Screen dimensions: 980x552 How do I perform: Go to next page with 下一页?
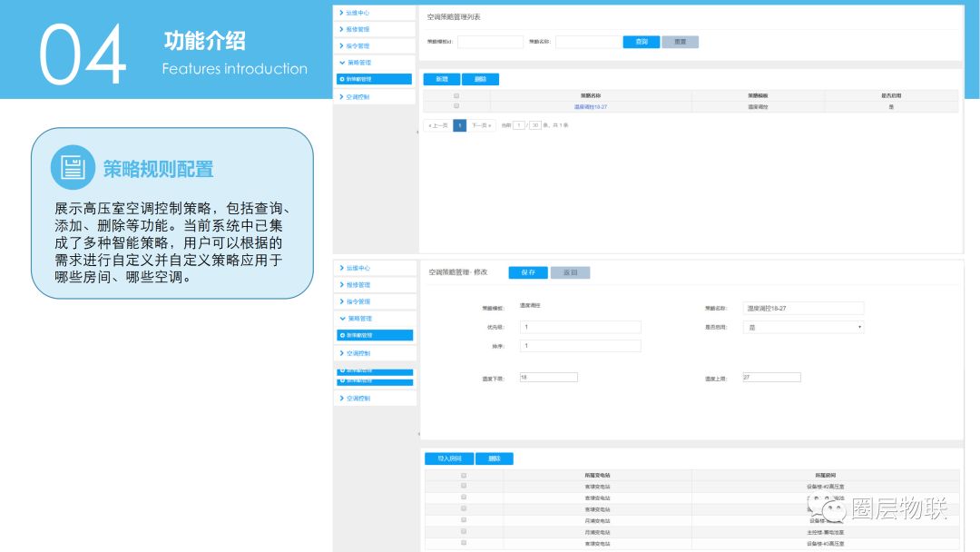481,125
